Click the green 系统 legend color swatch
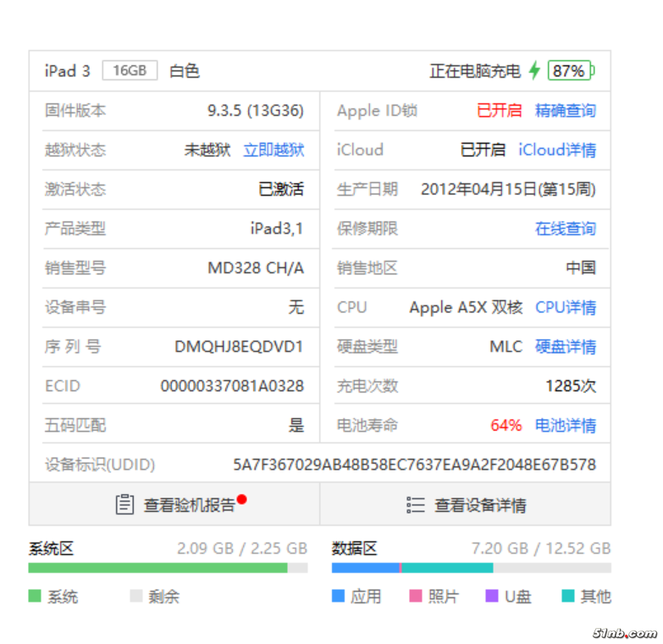Screen dimensions: 663x644 [35, 597]
